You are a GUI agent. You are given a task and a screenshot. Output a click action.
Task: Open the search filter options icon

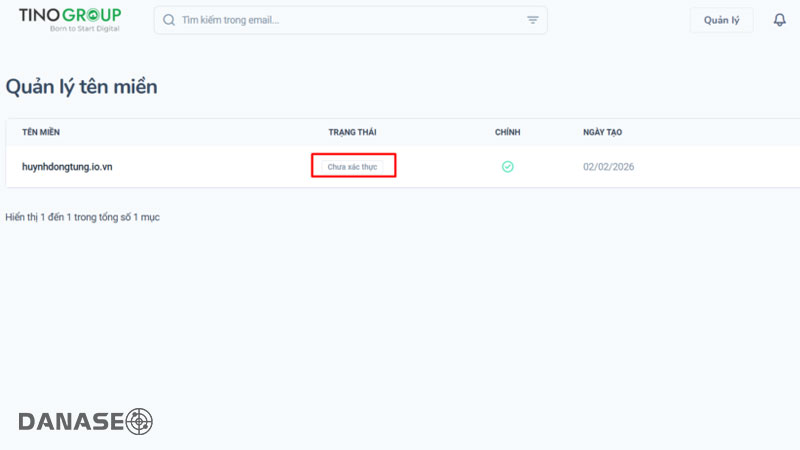[532, 20]
